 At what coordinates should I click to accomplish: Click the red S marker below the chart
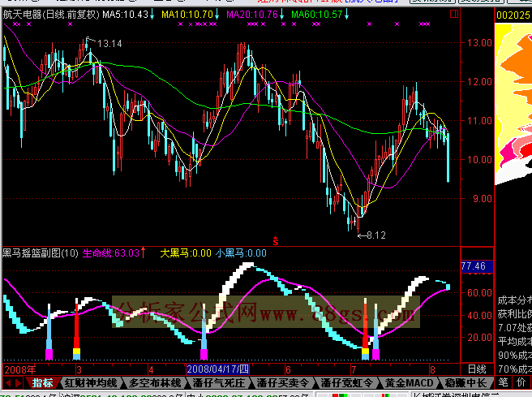(x=276, y=241)
